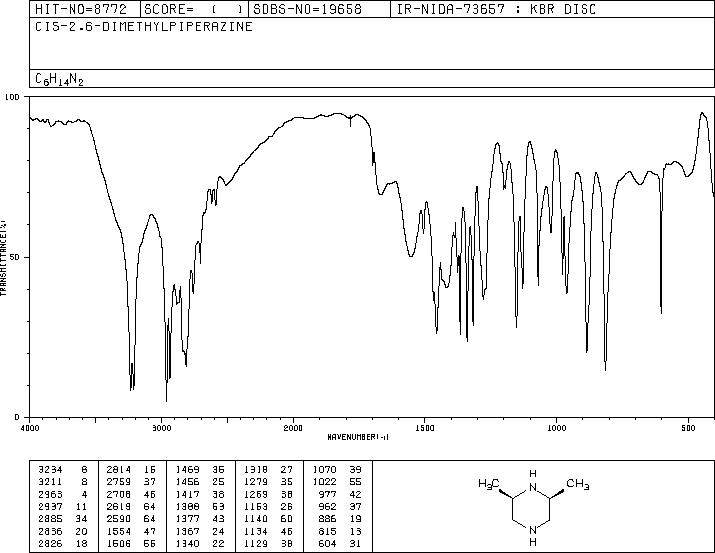The image size is (715, 553).
Task: Click peak table value 1163
Action: click(x=256, y=506)
